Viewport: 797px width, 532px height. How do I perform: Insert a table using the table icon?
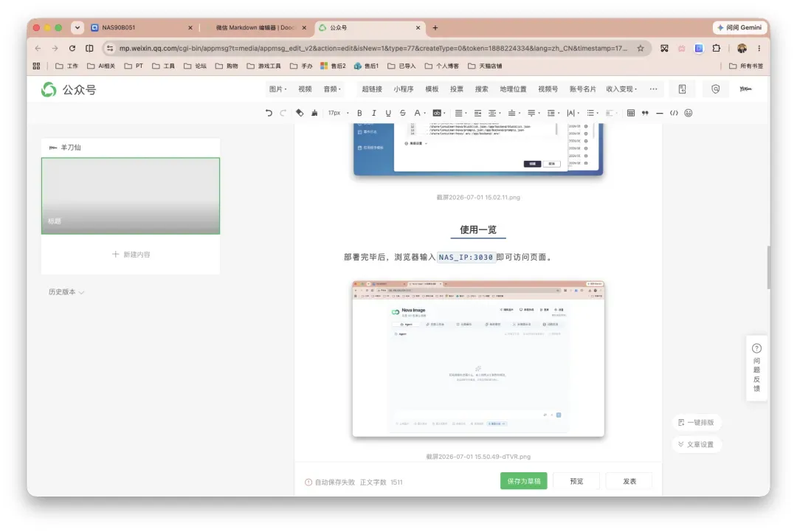(x=631, y=114)
